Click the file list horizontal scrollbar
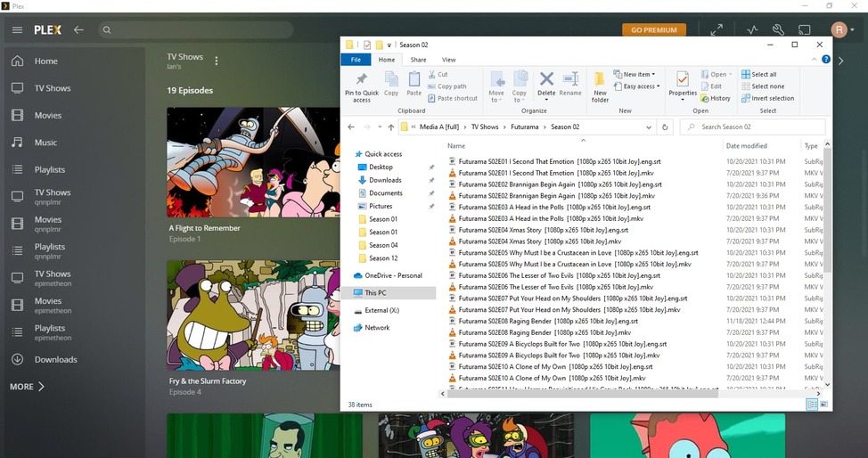 (x=582, y=394)
